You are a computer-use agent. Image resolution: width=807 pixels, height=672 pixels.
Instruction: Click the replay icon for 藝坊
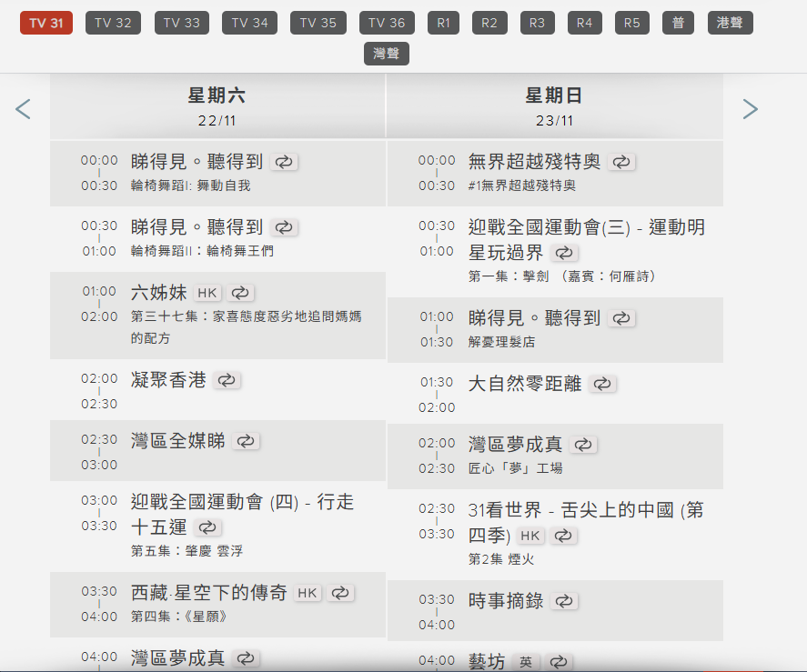coord(560,662)
